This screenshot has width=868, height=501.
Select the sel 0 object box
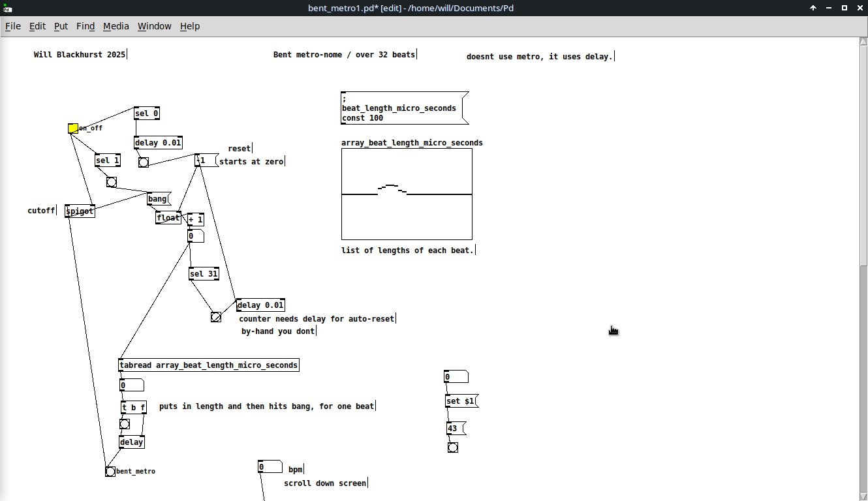click(147, 114)
